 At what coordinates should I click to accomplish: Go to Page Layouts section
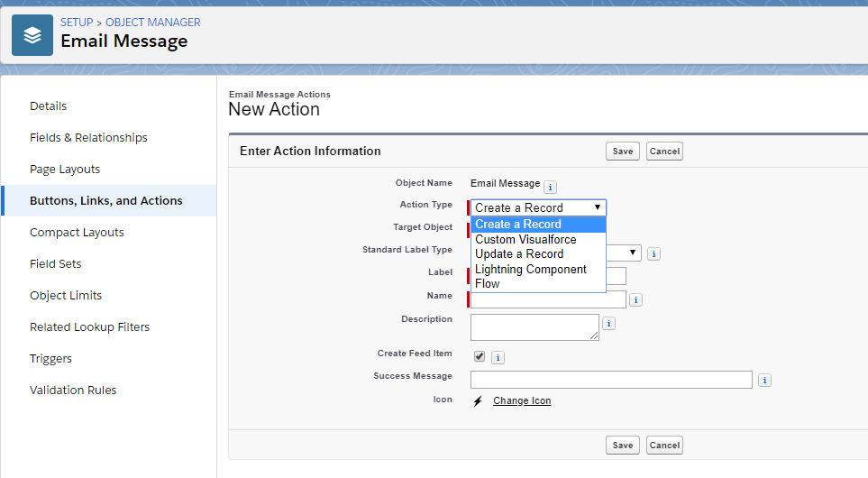(65, 170)
